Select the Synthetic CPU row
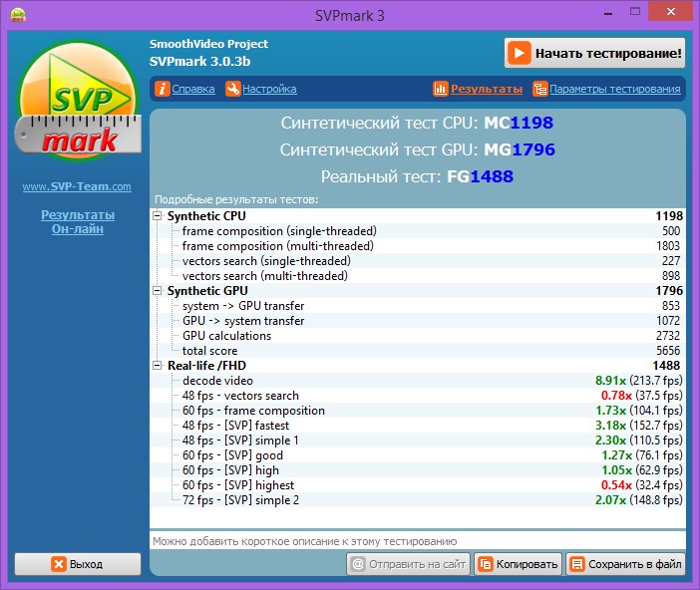The image size is (700, 590). [x=418, y=216]
